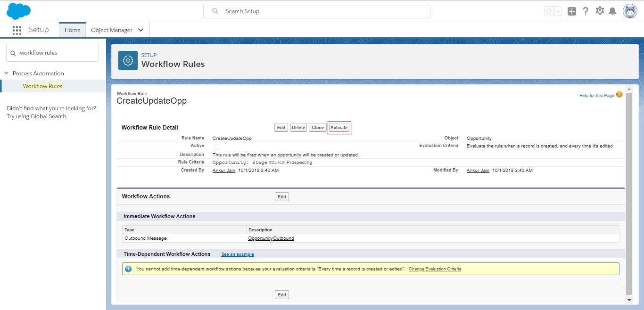Click the Salesforce cloud logo
644x310 pixels.
click(x=19, y=10)
